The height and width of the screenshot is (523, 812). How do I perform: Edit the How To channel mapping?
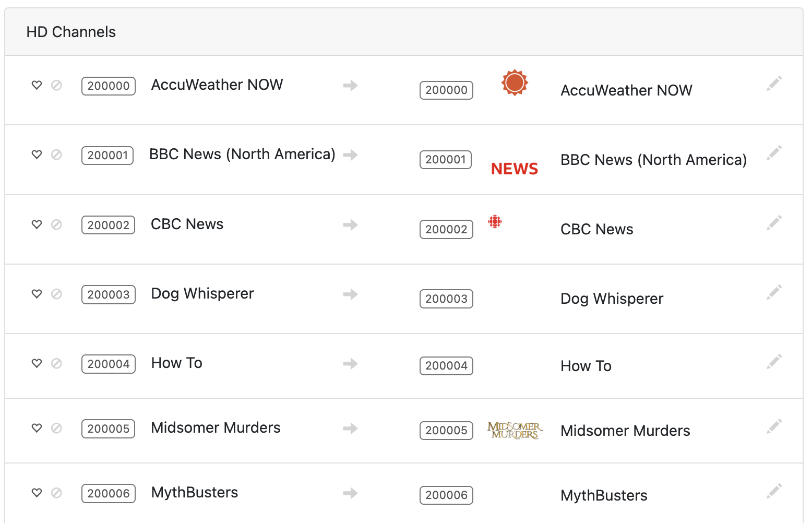click(774, 362)
